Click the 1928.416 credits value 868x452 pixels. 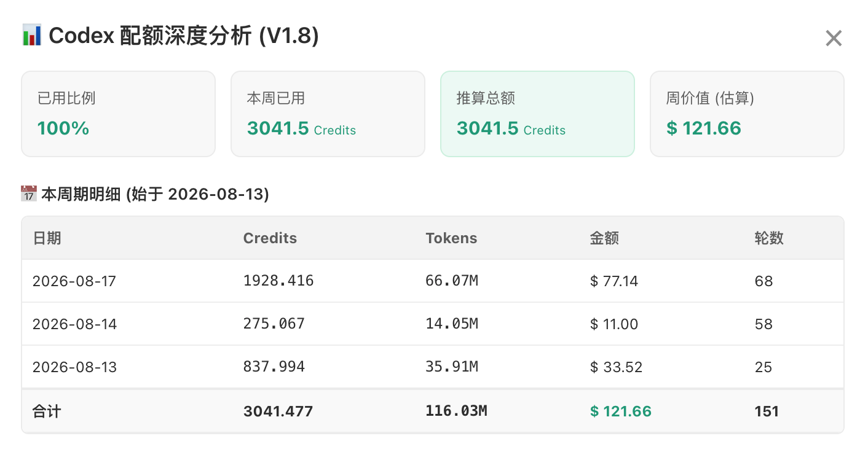278,281
